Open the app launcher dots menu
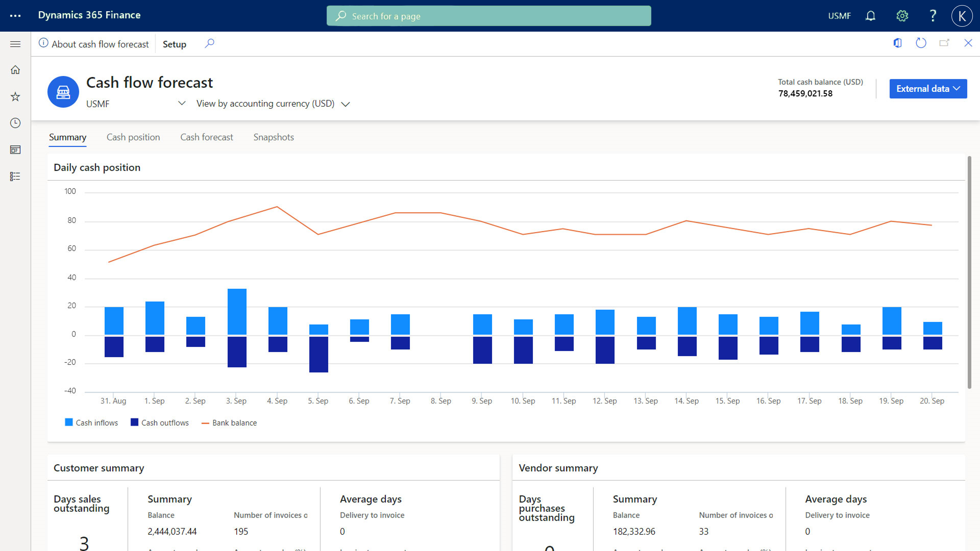Screen dimensions: 980x551 pyautogui.click(x=15, y=16)
